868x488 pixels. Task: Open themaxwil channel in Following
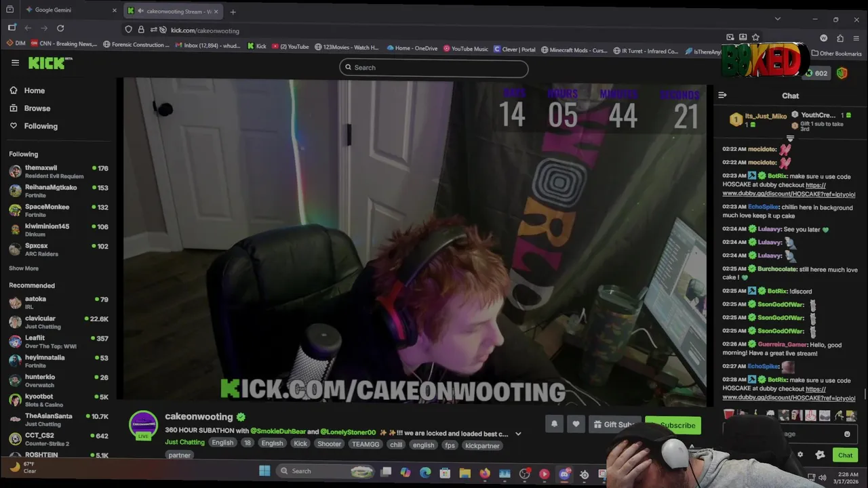(58, 171)
